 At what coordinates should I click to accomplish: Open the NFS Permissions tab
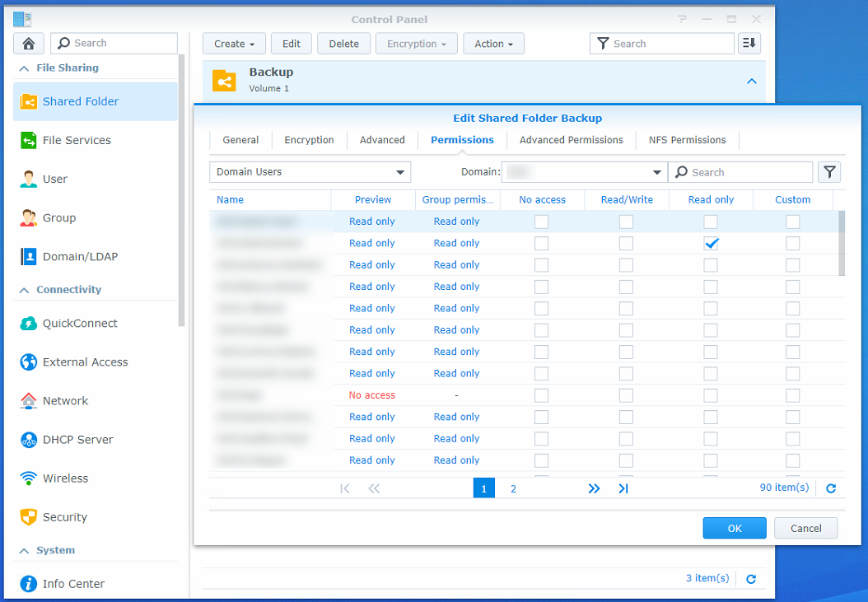point(687,140)
